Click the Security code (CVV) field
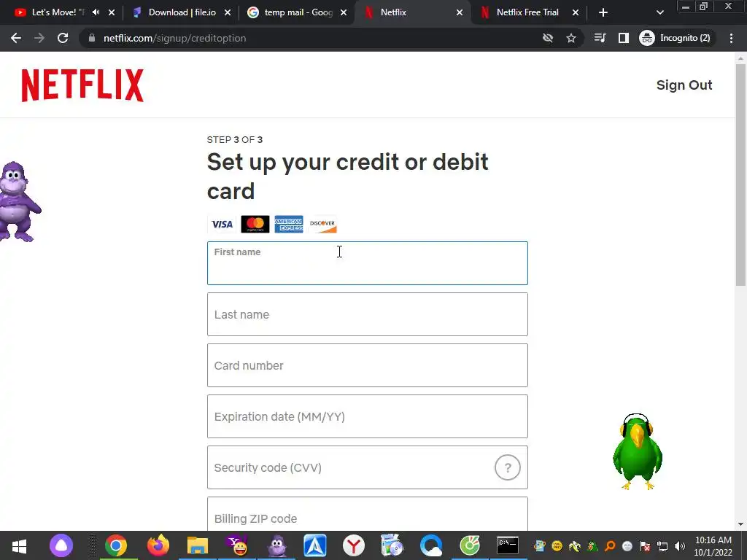The height and width of the screenshot is (560, 747). 368,467
